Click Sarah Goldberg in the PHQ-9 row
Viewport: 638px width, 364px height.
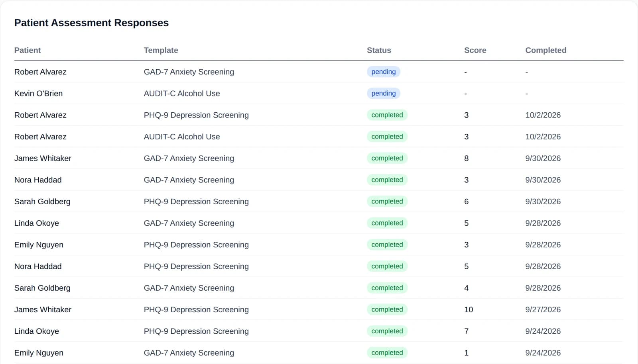(x=42, y=202)
